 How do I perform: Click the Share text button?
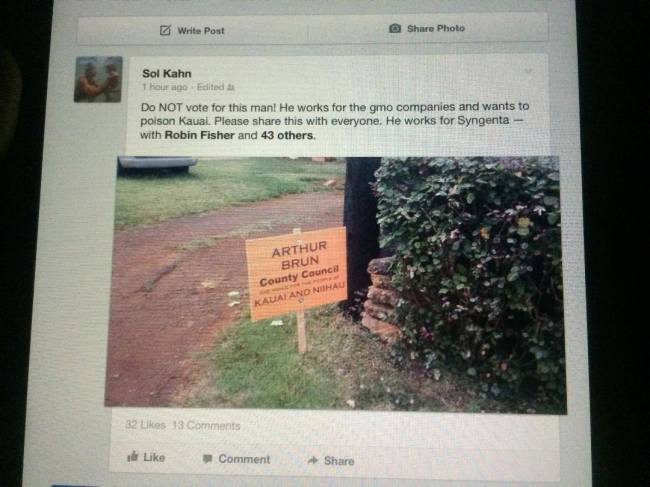pos(339,461)
